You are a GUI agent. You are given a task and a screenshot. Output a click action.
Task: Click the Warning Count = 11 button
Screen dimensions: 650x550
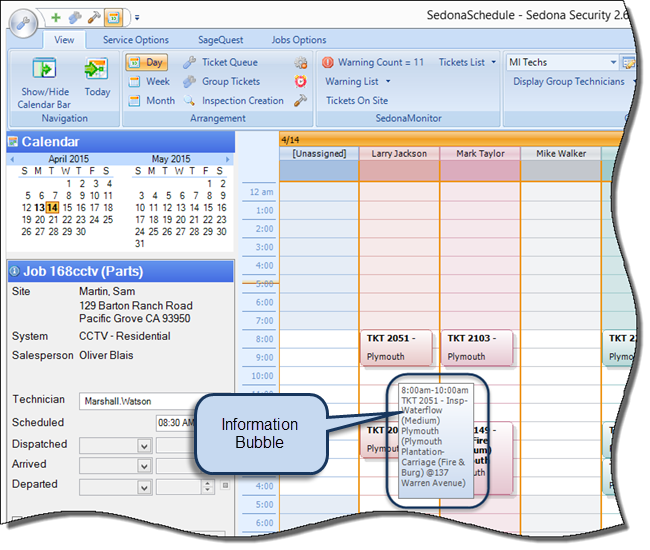(x=373, y=63)
